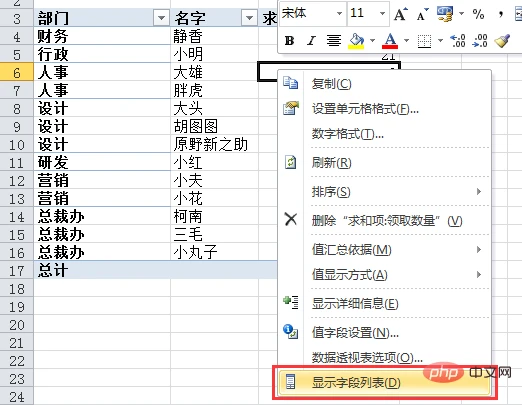Viewport: 522px width, 405px height.
Task: Expand 排序(S) submenu
Action: pyautogui.click(x=385, y=192)
